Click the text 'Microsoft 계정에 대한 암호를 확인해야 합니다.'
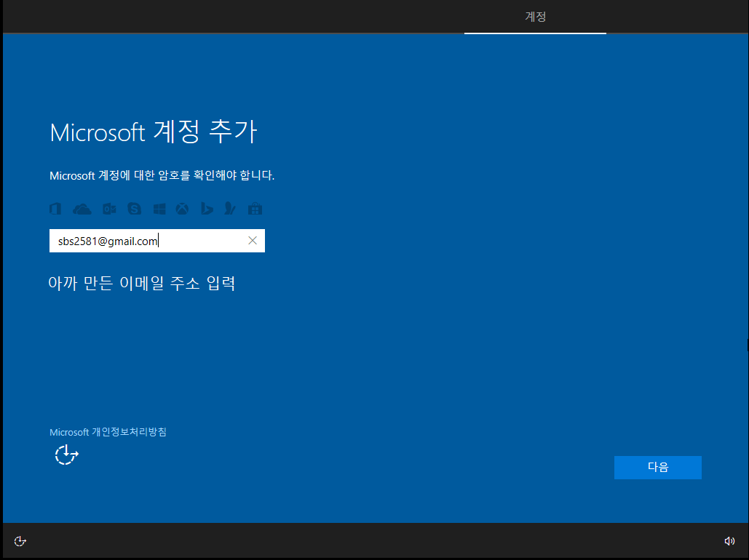The height and width of the screenshot is (560, 749). pyautogui.click(x=162, y=175)
